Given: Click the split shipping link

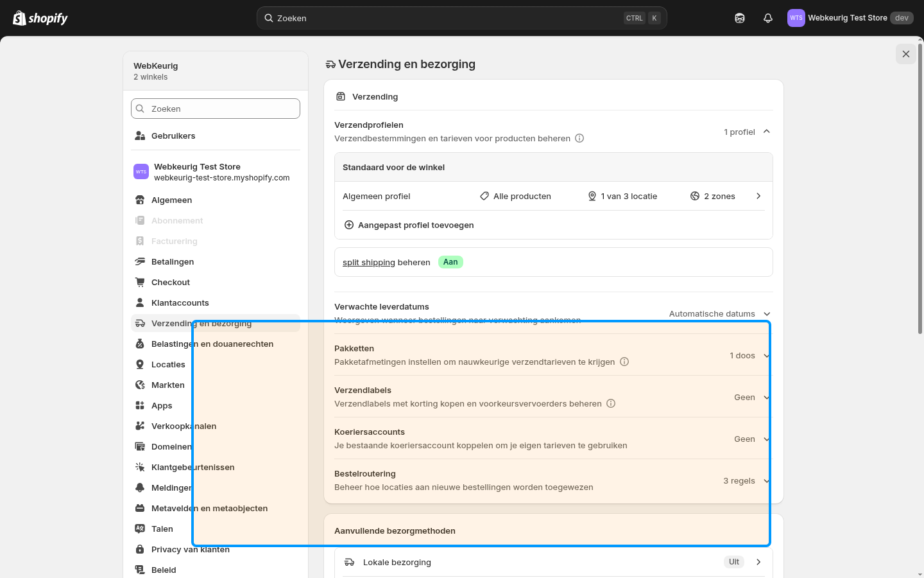Looking at the screenshot, I should tap(369, 262).
